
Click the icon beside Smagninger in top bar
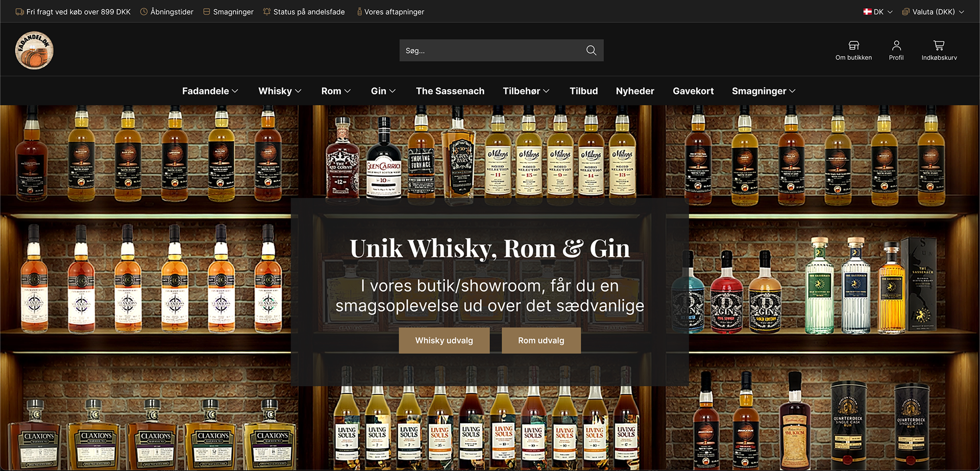(207, 12)
